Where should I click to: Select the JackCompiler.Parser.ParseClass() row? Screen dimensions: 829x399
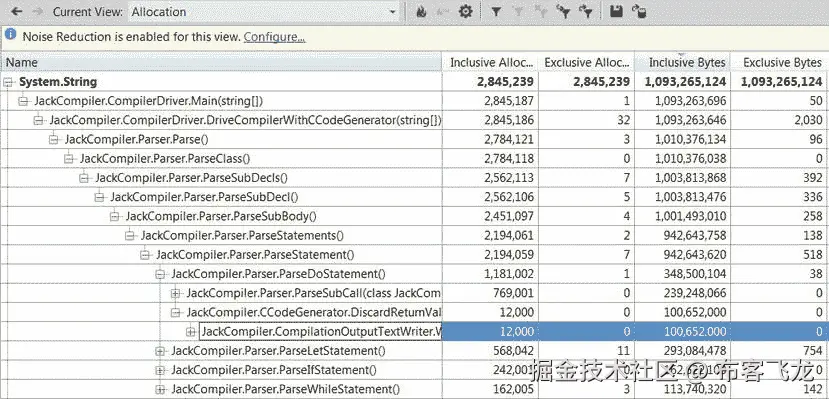pyautogui.click(x=414, y=159)
